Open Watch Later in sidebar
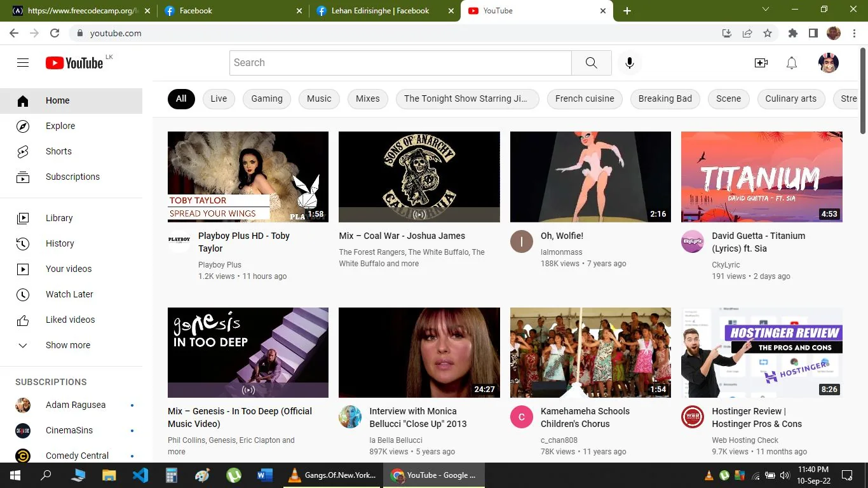 coord(71,294)
